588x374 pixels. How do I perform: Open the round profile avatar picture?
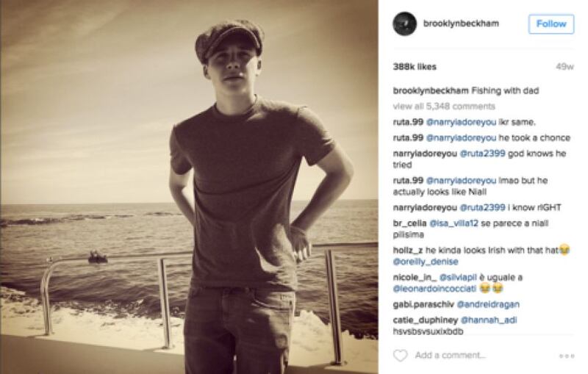pyautogui.click(x=405, y=24)
